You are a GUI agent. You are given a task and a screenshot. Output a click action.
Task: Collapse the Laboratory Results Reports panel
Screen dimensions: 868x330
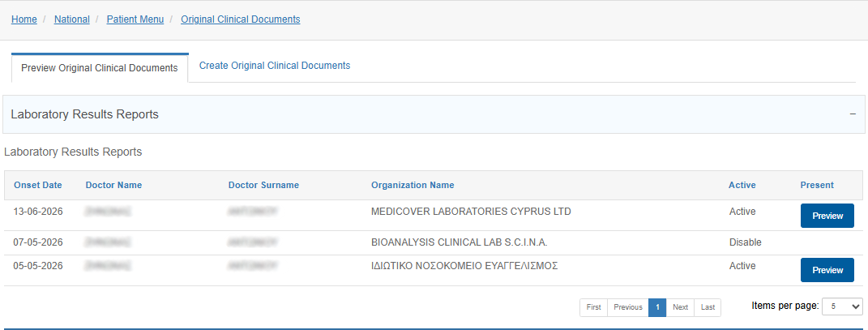pos(853,114)
